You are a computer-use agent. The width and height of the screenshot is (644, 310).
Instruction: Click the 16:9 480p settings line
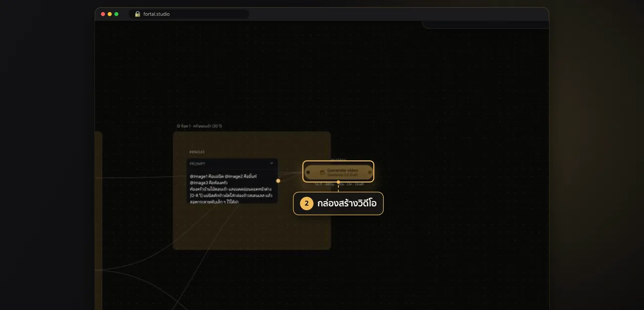click(339, 184)
